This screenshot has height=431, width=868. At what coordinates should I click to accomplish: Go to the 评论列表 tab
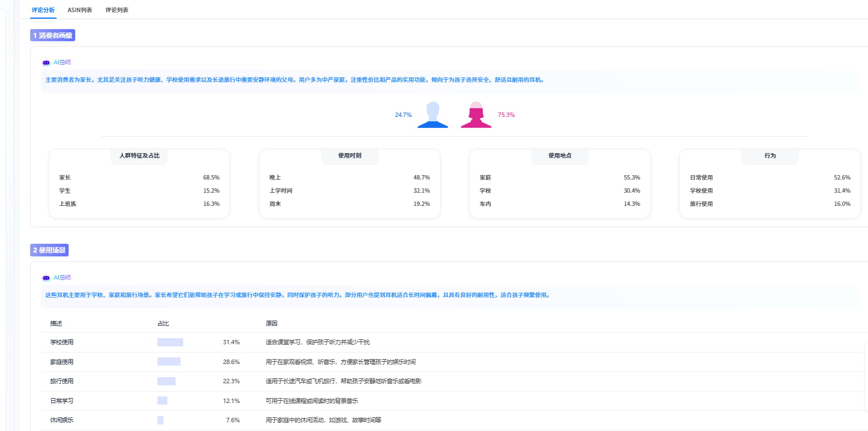click(117, 10)
